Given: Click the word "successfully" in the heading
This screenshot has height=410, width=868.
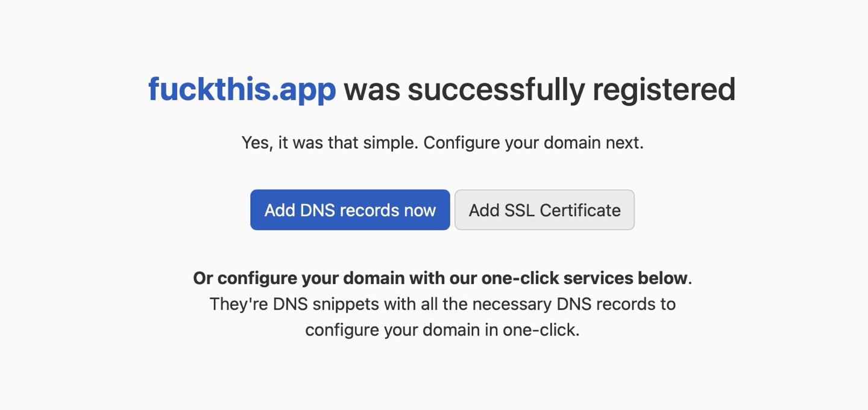Looking at the screenshot, I should coord(496,89).
